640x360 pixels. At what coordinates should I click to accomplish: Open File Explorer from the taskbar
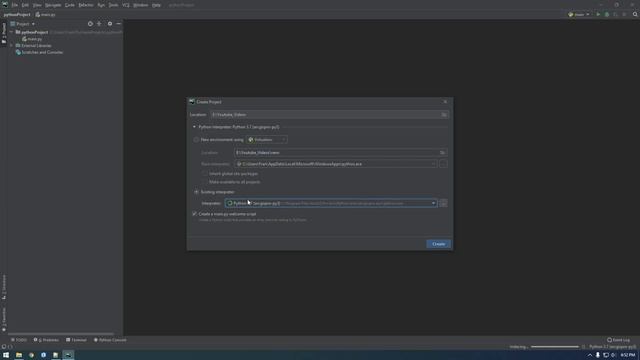[19, 355]
